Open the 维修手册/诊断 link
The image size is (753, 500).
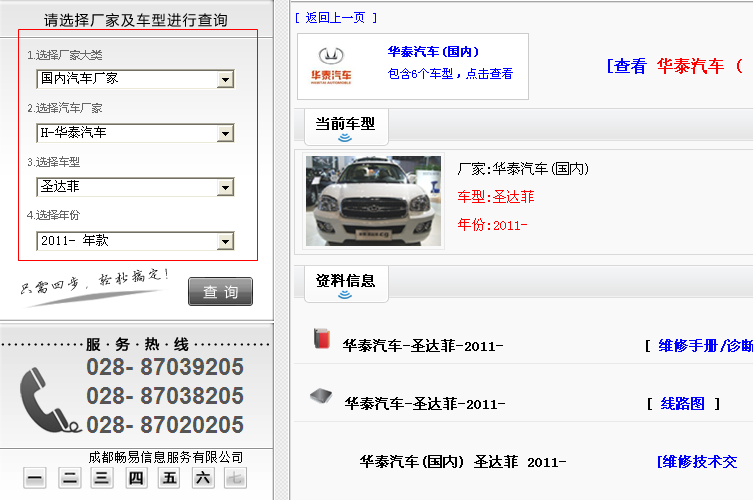click(x=705, y=346)
